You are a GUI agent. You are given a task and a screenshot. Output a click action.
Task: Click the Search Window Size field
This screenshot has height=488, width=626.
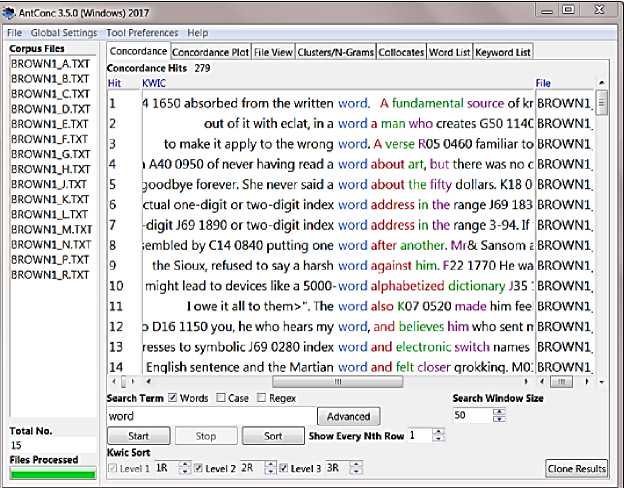(x=472, y=415)
